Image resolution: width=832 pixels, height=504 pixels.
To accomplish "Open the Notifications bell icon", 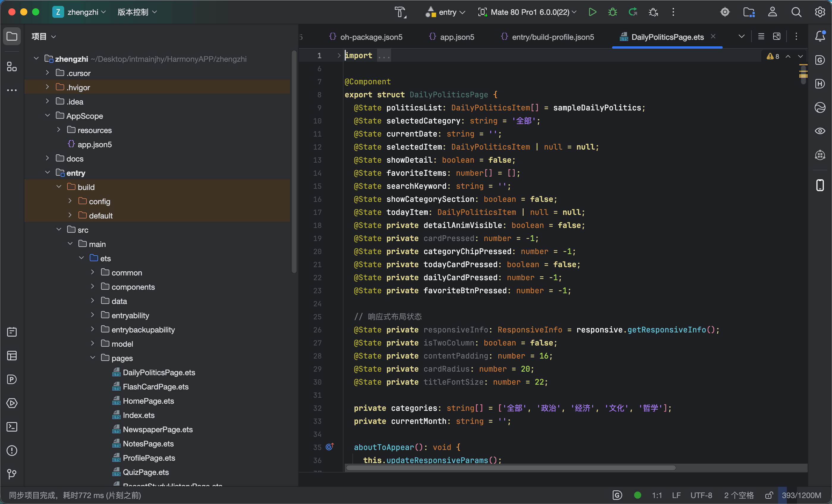I will click(x=820, y=36).
